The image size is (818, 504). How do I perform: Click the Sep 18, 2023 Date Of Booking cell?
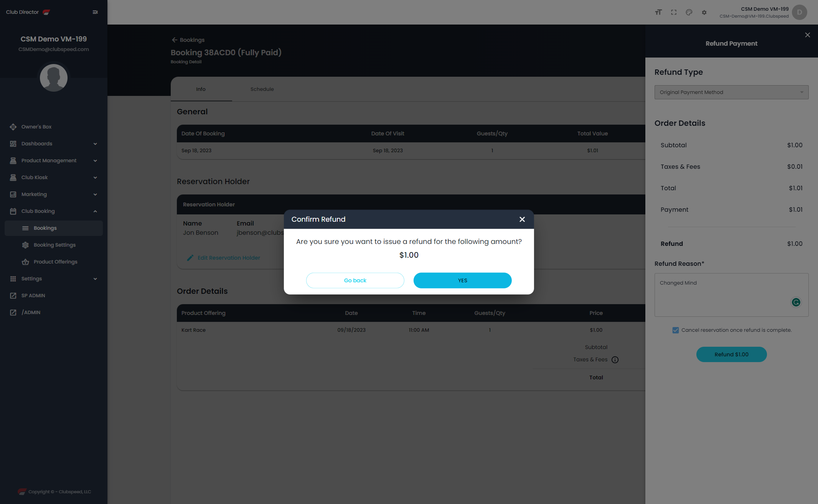(x=196, y=150)
